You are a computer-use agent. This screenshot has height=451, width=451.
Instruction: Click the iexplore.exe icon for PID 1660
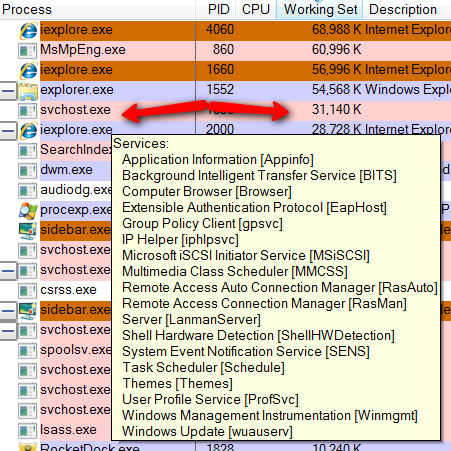(28, 71)
